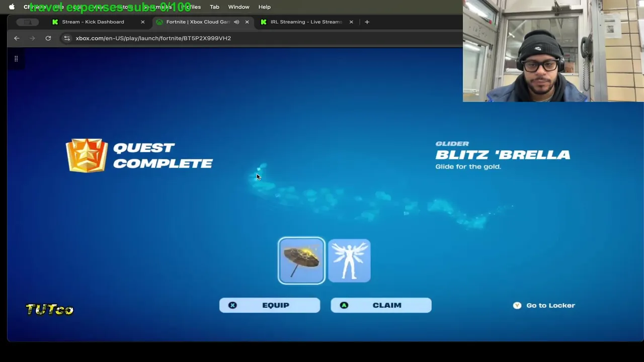
Task: Click the GLIDER label text
Action: [x=452, y=144]
